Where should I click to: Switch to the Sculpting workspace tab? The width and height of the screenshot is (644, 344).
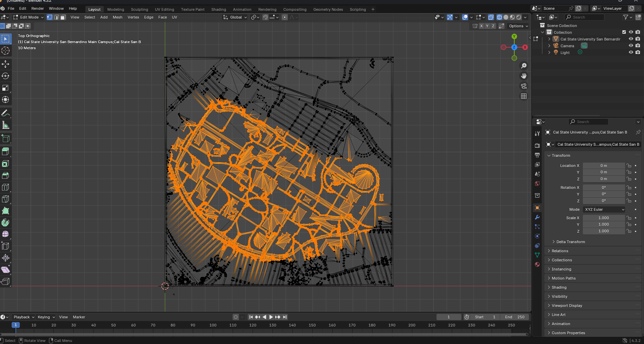coord(139,9)
